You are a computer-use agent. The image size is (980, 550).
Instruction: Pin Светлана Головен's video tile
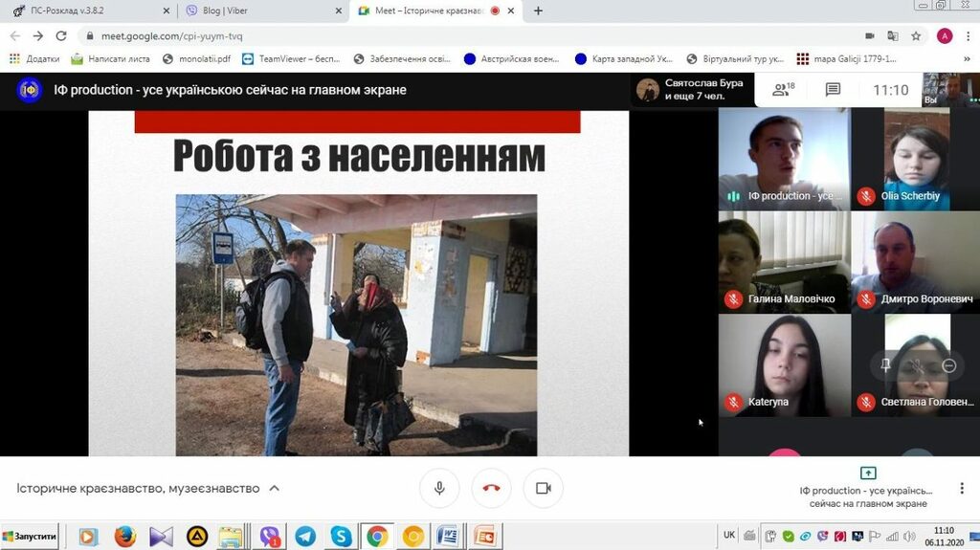pyautogui.click(x=885, y=365)
